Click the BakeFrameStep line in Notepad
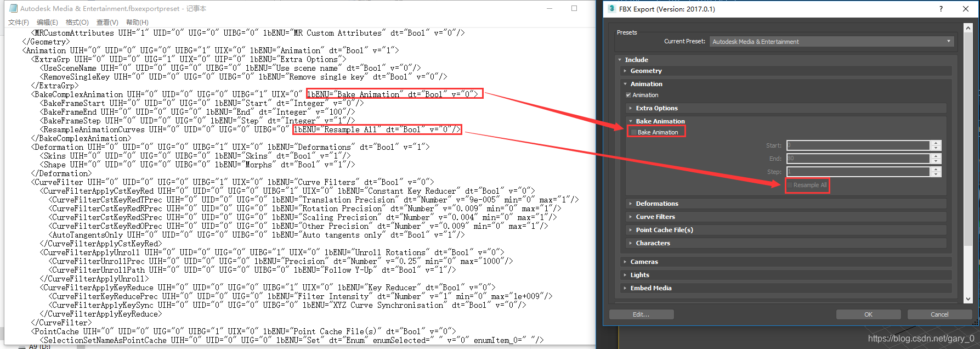 (197, 121)
